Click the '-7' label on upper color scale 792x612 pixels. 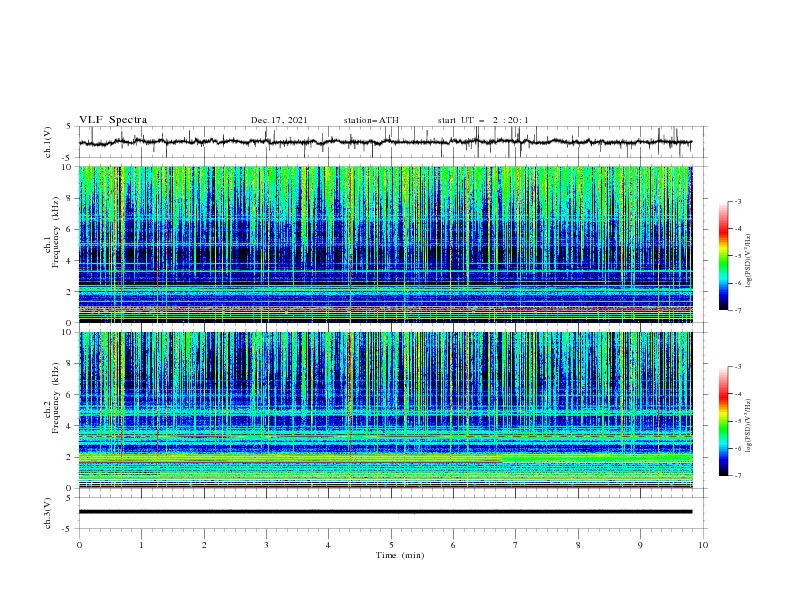point(738,311)
